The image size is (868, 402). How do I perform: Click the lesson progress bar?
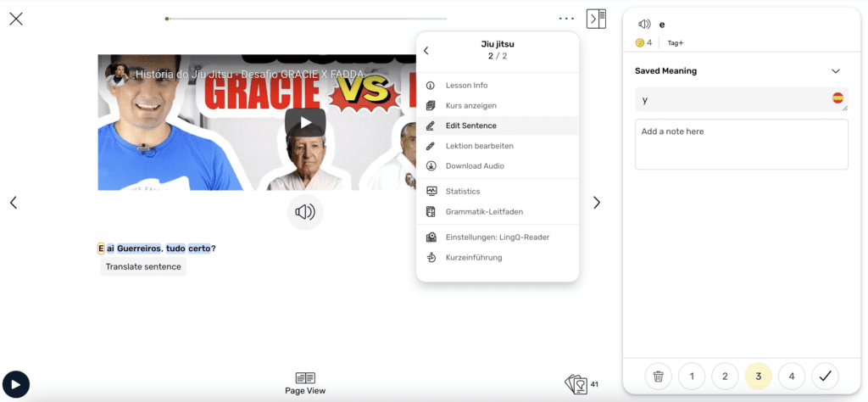[x=306, y=19]
